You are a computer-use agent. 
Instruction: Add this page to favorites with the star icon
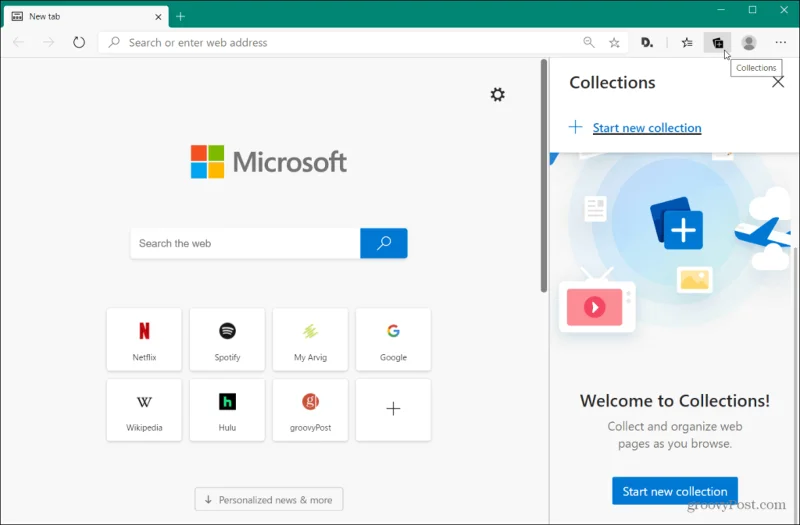[614, 43]
